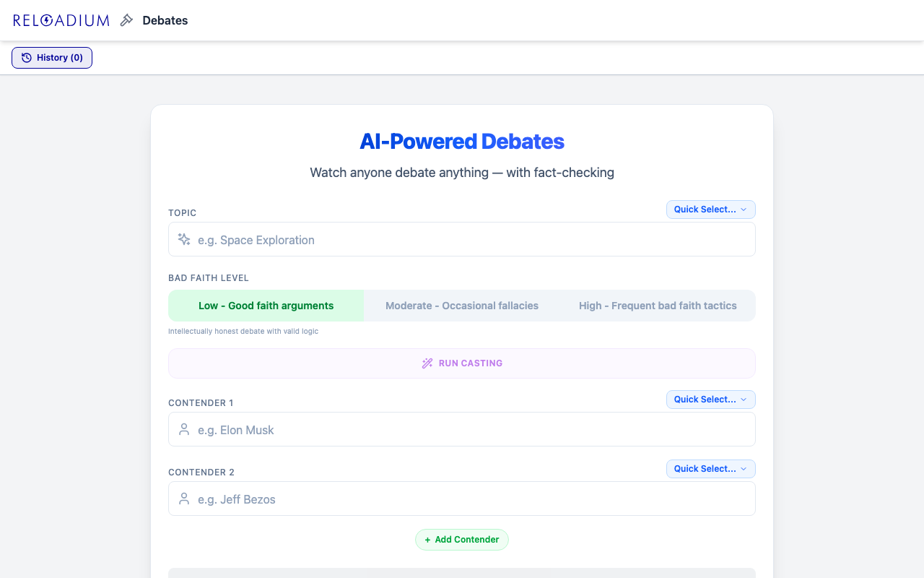
Task: Click the person icon in Contender 2 field
Action: pyautogui.click(x=184, y=499)
